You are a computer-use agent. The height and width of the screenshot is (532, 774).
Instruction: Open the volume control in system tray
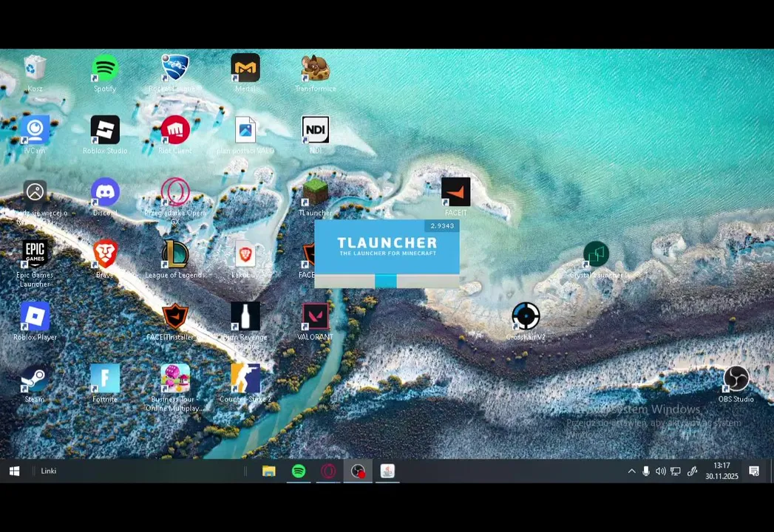click(660, 471)
